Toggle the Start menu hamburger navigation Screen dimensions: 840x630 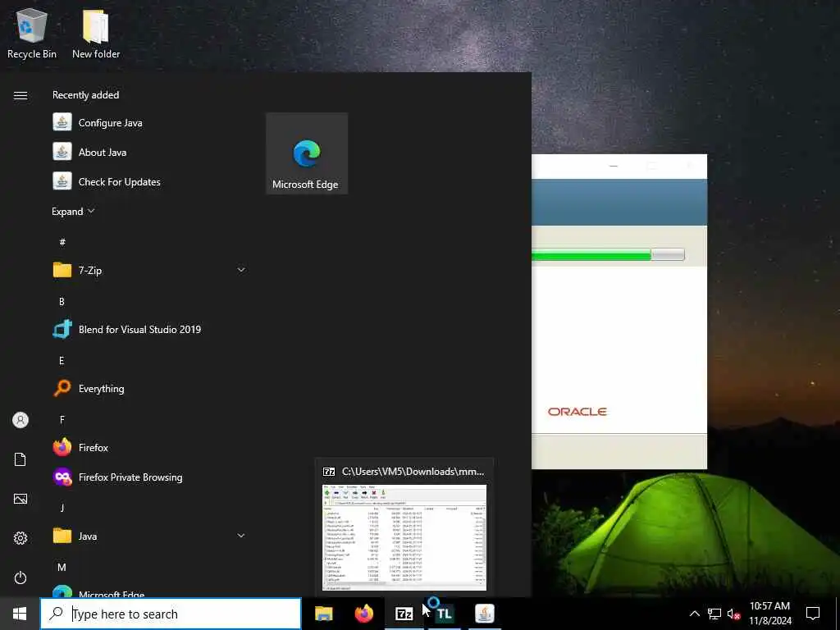21,95
